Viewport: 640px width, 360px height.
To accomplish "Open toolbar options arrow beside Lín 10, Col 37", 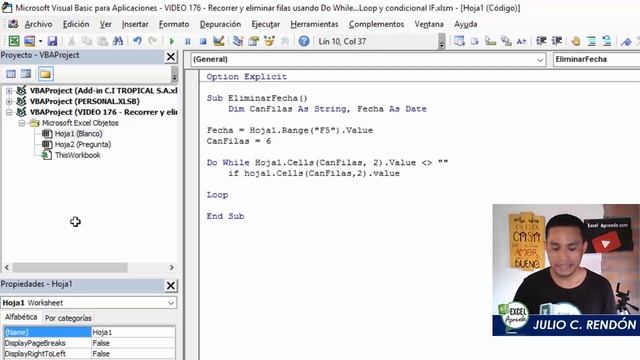I will [442, 42].
